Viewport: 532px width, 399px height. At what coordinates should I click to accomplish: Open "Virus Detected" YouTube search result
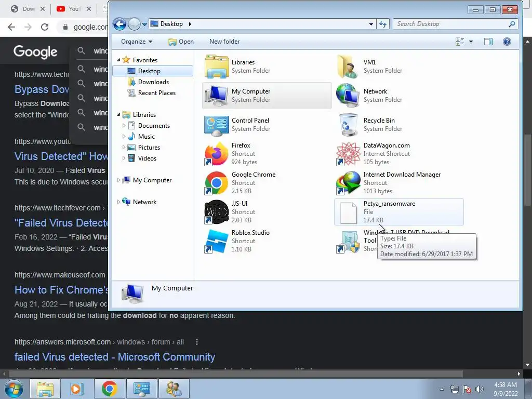click(x=61, y=156)
